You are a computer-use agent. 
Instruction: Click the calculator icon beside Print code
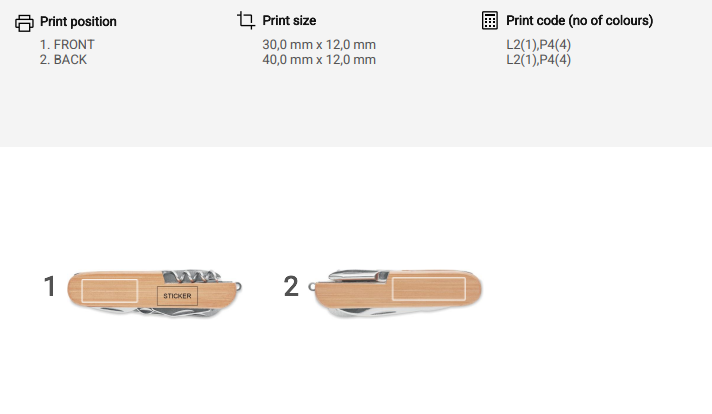(489, 20)
